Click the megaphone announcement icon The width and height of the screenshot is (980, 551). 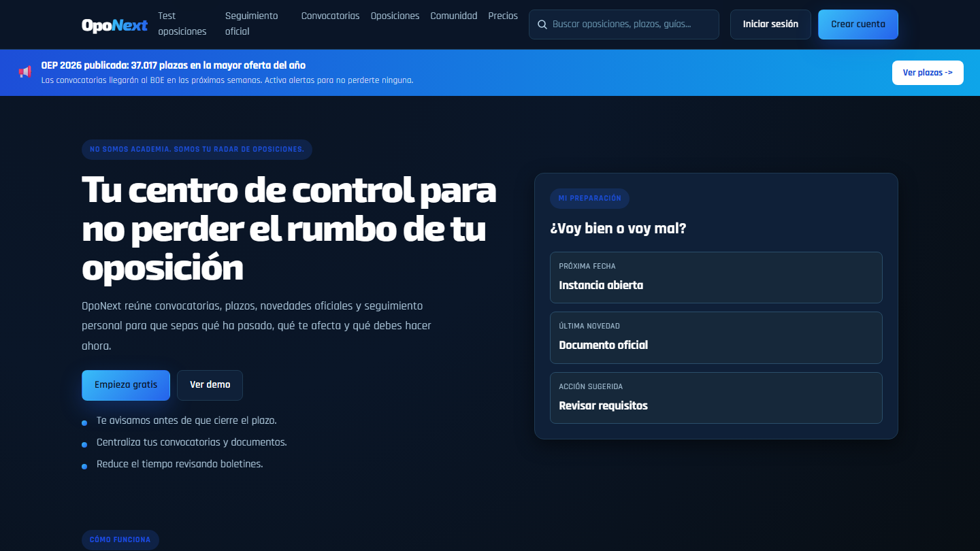[x=25, y=72]
